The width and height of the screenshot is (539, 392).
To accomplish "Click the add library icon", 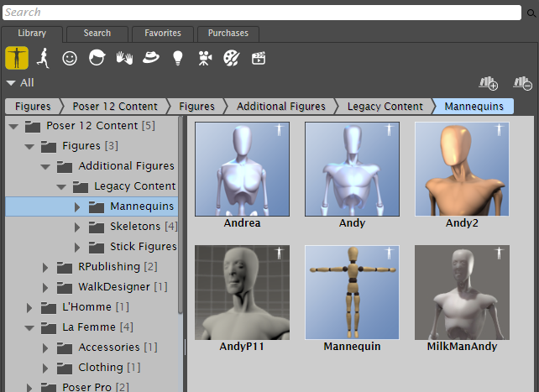I will click(488, 83).
